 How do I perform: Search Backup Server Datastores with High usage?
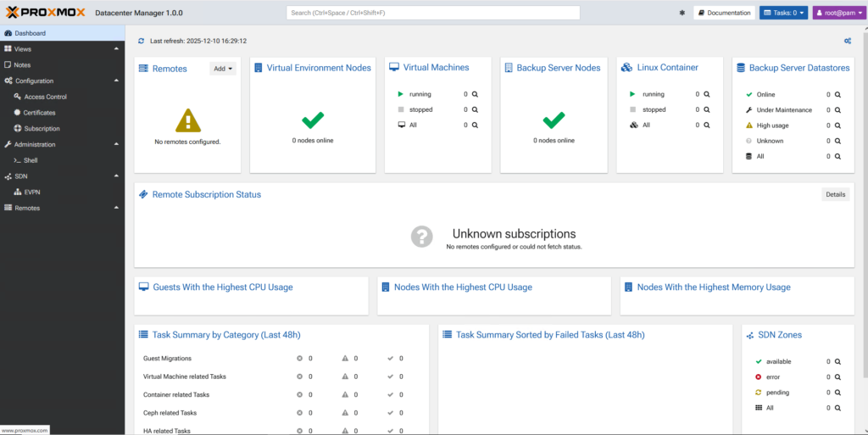[x=837, y=125]
